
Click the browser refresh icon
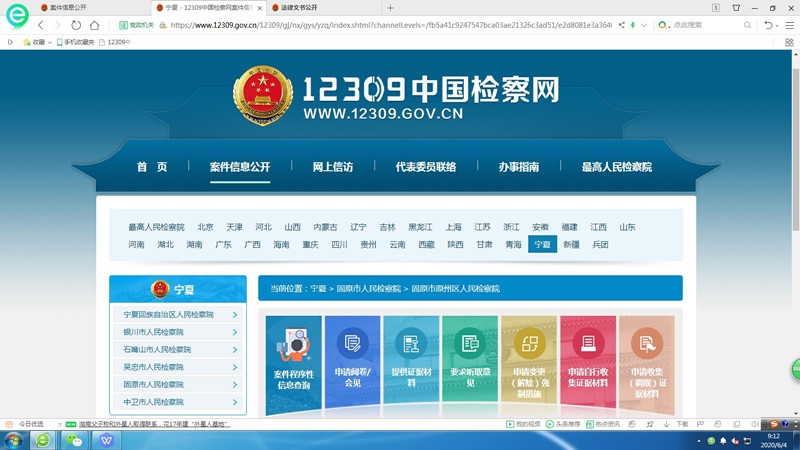point(76,25)
